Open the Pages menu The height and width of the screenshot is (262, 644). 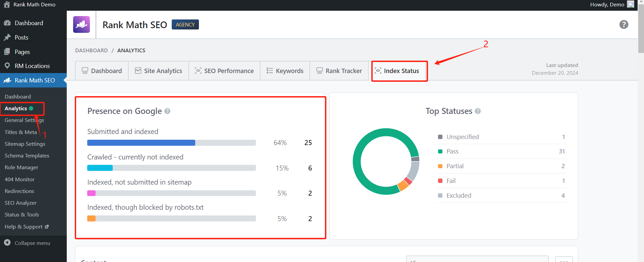tap(33, 52)
